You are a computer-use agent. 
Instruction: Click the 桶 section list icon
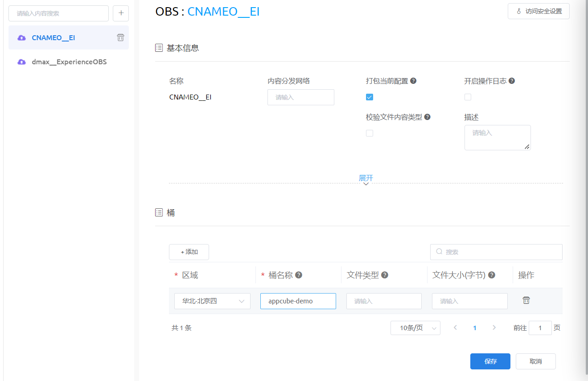pos(159,213)
